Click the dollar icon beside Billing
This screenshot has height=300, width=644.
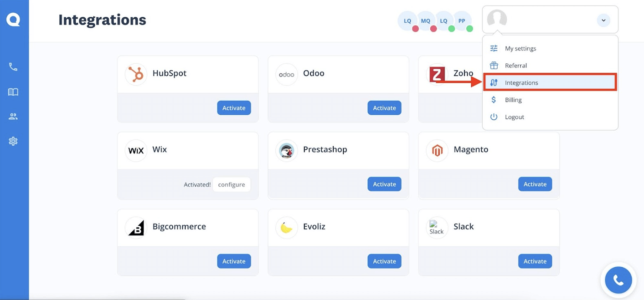494,100
